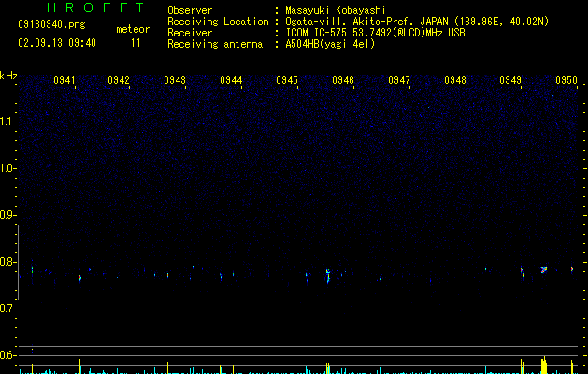Image resolution: width=588 pixels, height=374 pixels.
Task: Click the Receiver label
Action: [190, 33]
